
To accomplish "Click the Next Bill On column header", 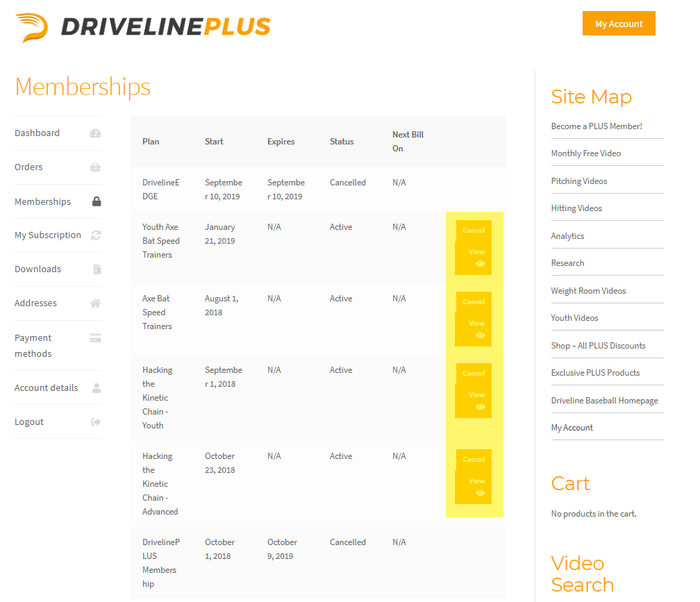I will click(x=408, y=142).
